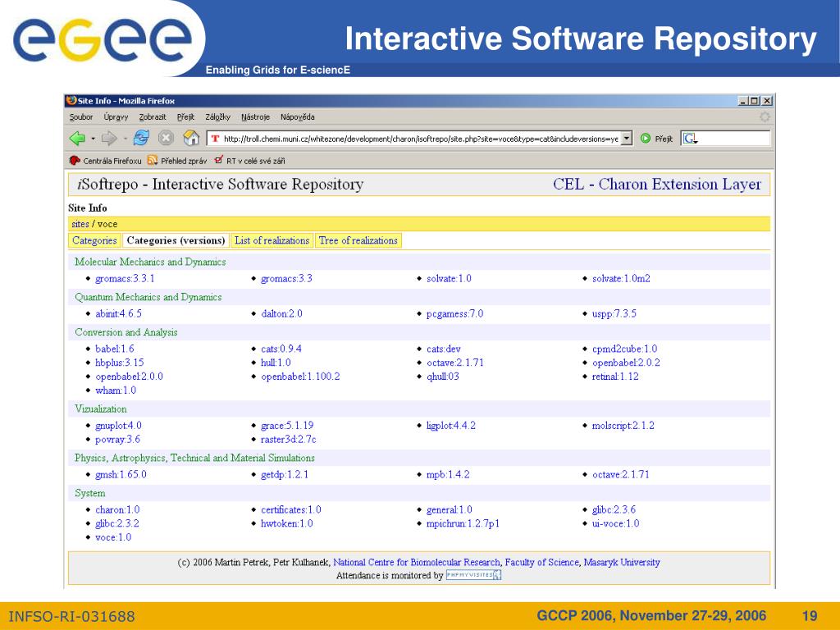
Task: Open the getdp:1.2.1 link
Action: tap(285, 475)
